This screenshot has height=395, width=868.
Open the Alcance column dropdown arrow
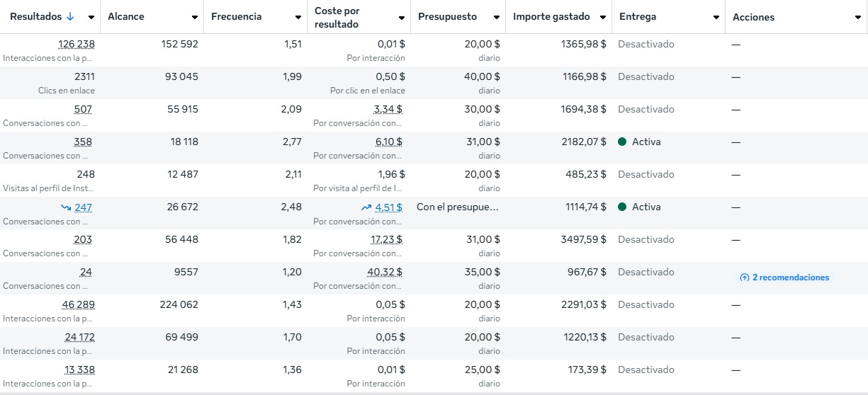point(195,17)
